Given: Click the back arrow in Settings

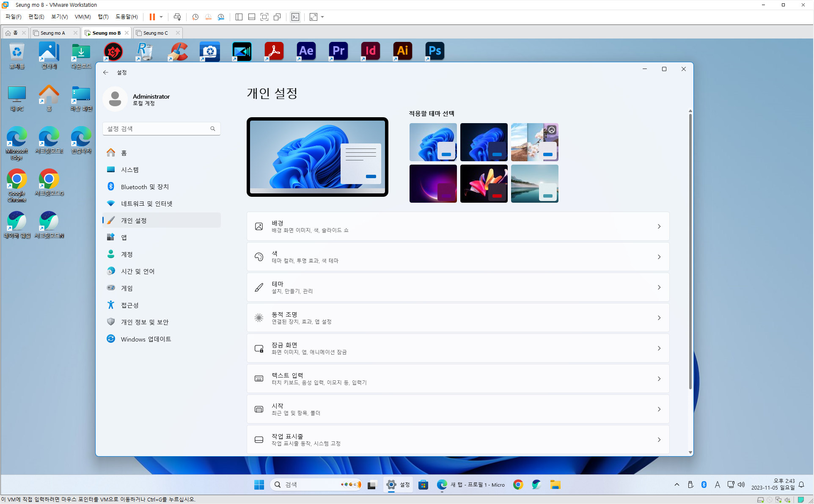Looking at the screenshot, I should (x=106, y=72).
